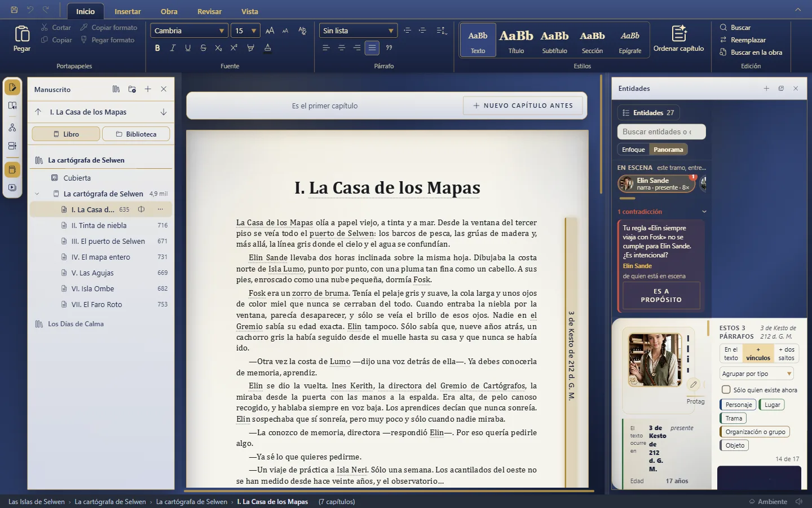Click 'Buscar en la obra' button
The width and height of the screenshot is (812, 508).
pyautogui.click(x=751, y=52)
